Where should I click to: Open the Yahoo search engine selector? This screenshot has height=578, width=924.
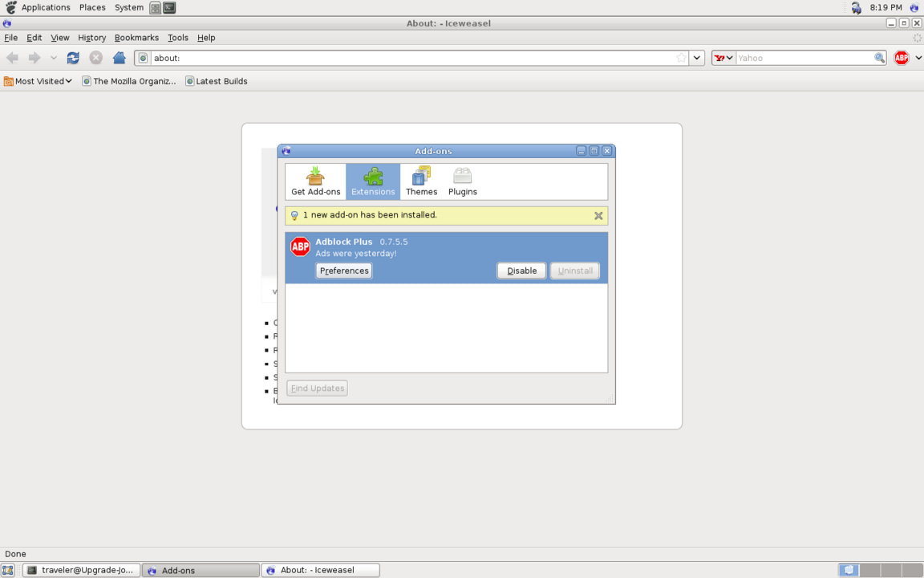tap(723, 58)
